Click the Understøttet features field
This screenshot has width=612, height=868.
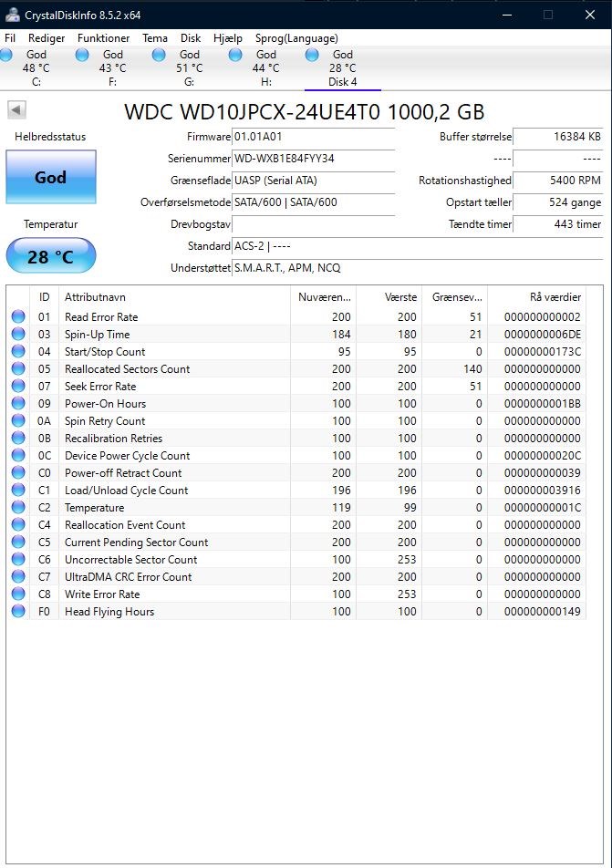417,268
